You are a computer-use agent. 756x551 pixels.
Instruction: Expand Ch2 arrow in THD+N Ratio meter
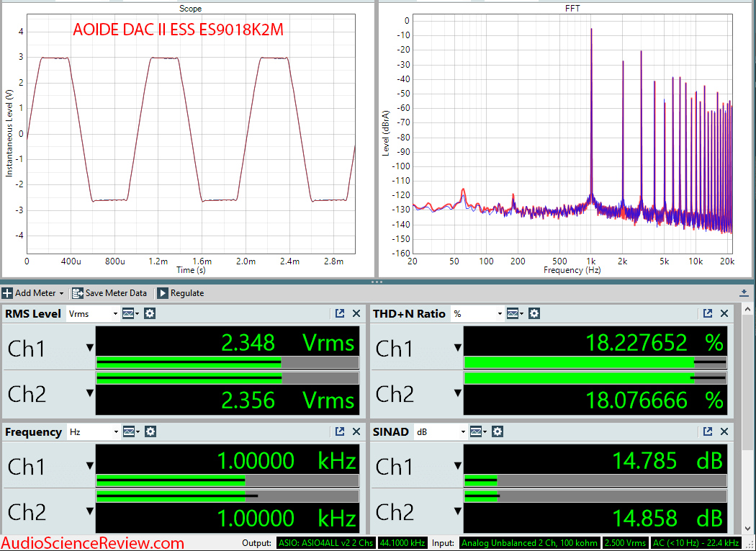pyautogui.click(x=457, y=393)
